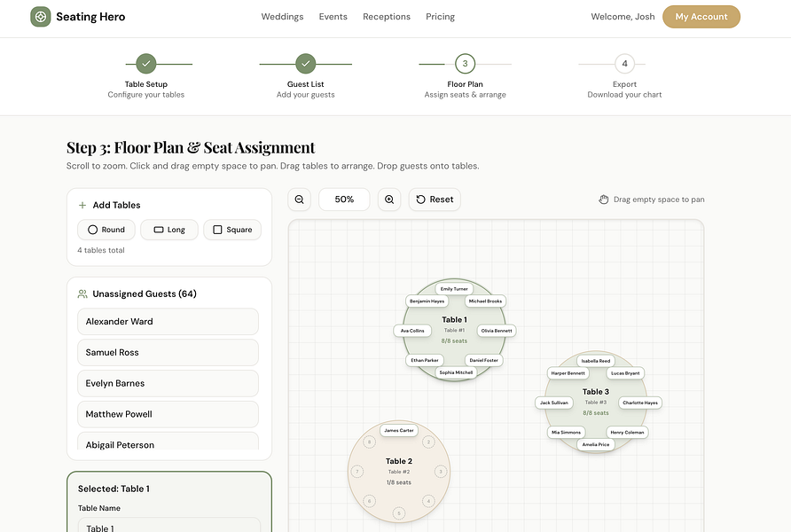The height and width of the screenshot is (532, 791).
Task: Click guest chip Jack Sullivan
Action: pos(554,403)
